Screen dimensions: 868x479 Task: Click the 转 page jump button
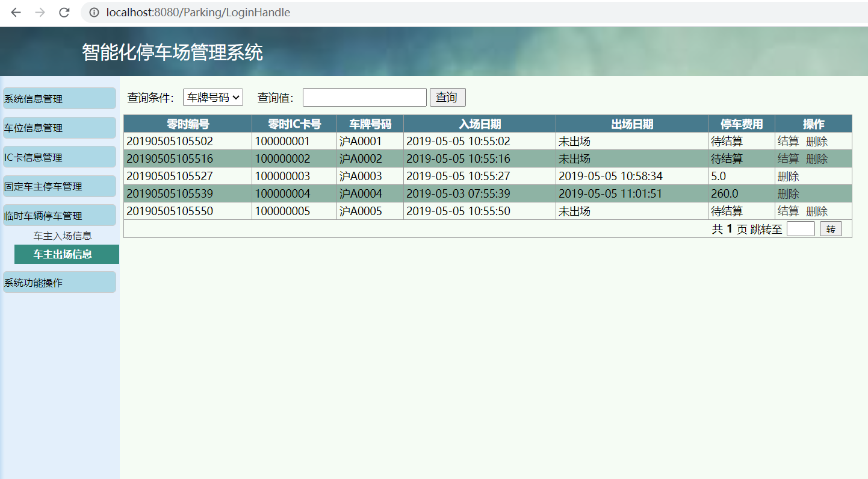point(831,229)
